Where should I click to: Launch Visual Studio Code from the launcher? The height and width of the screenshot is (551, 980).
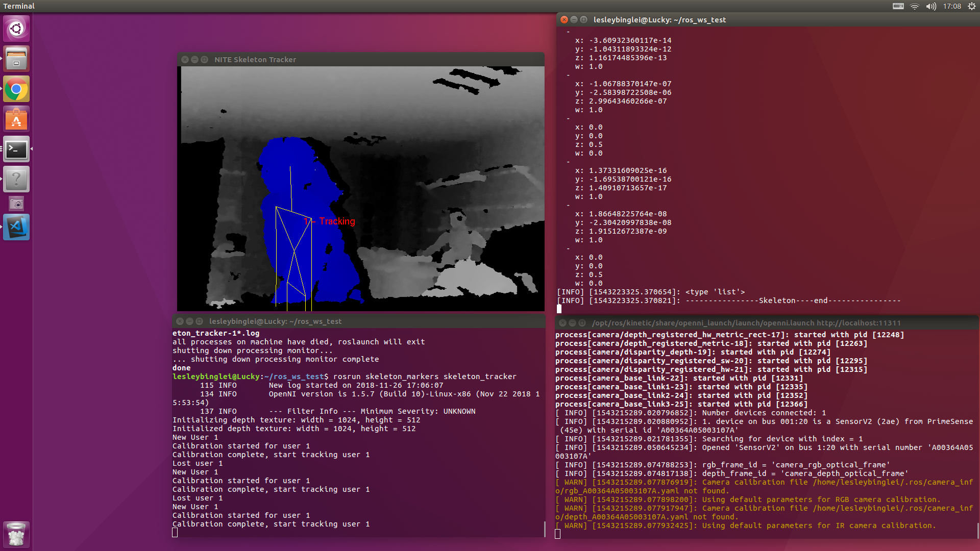[x=16, y=227]
